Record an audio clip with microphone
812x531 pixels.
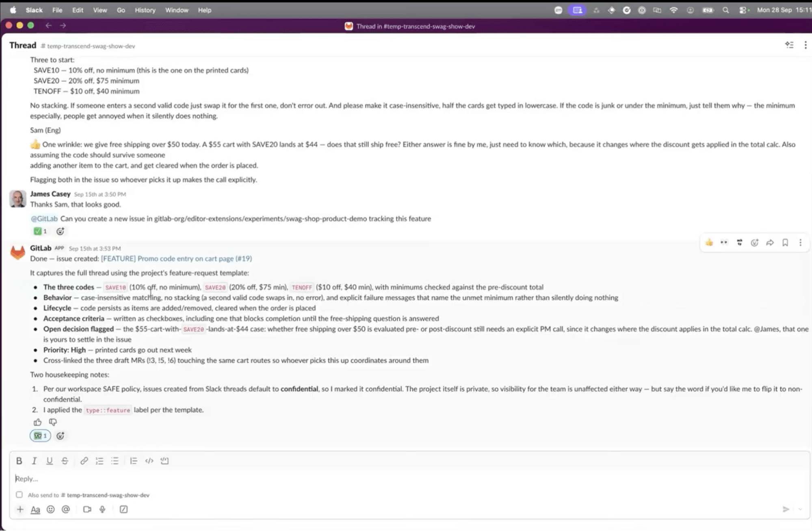click(102, 509)
